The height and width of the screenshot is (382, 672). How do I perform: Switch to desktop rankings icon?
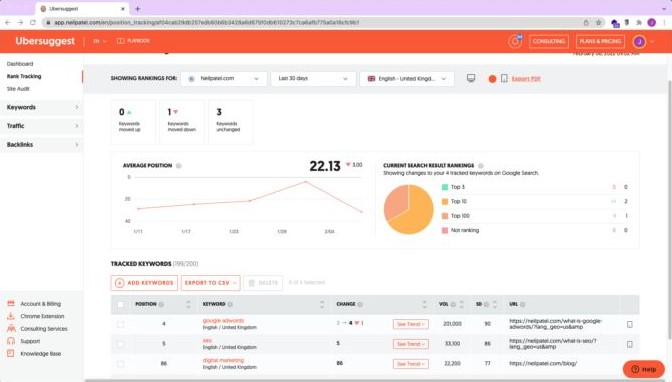pos(471,78)
